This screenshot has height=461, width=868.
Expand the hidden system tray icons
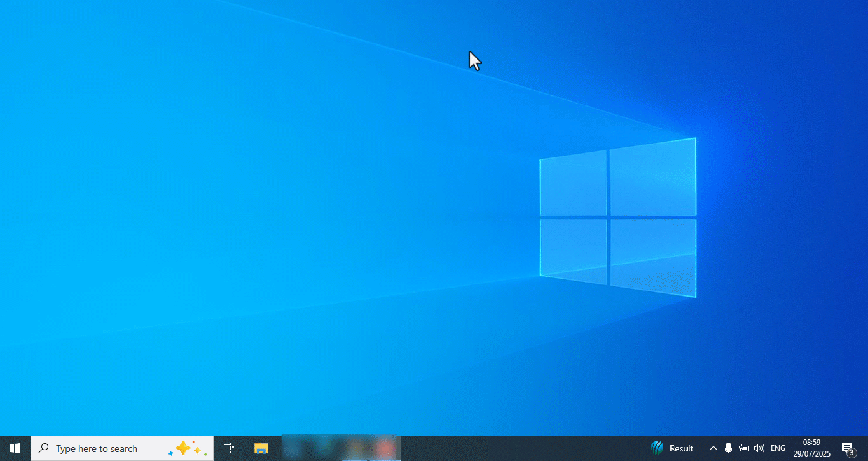713,448
